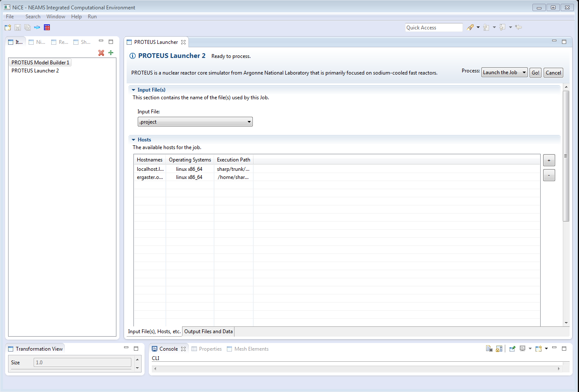Click the Open Console icon
Image resolution: width=579 pixels, height=392 pixels.
click(x=538, y=349)
